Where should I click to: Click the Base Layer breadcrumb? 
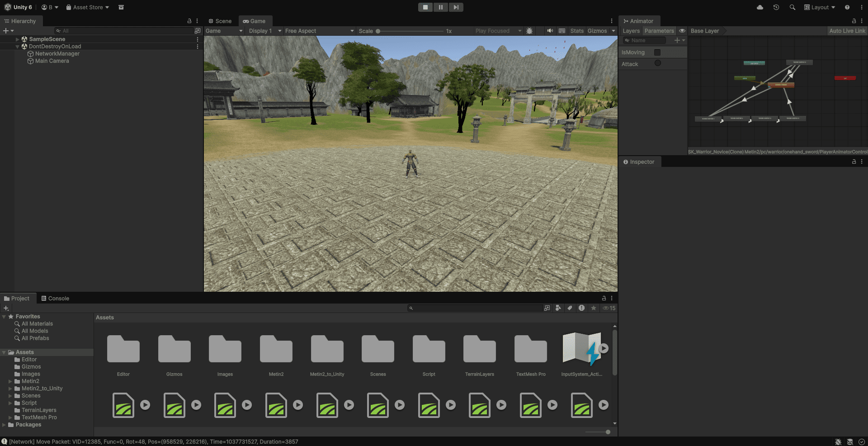[705, 31]
